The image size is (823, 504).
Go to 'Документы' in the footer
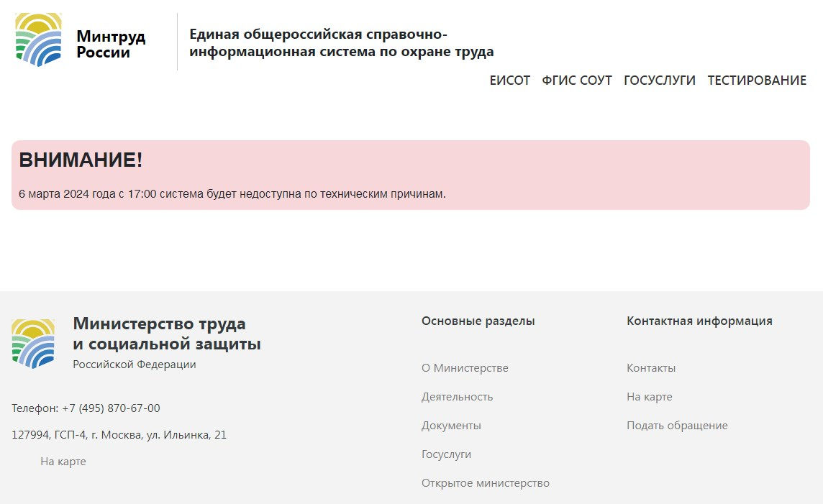tap(451, 426)
